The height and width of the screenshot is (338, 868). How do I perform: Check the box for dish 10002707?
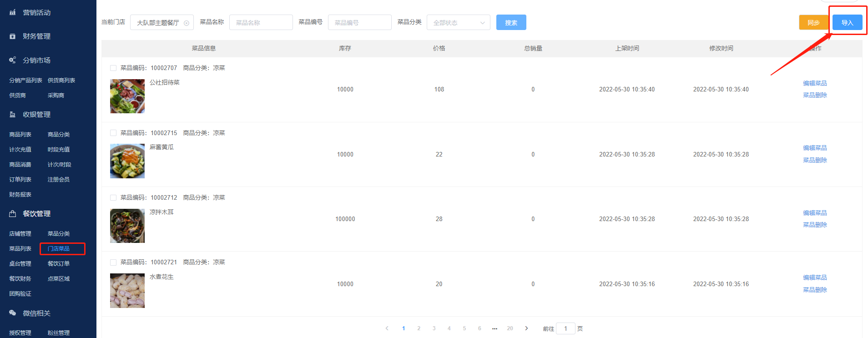pos(113,68)
